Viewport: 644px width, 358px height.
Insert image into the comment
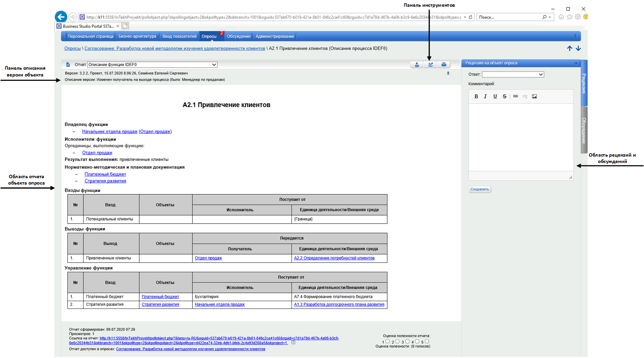[x=534, y=96]
